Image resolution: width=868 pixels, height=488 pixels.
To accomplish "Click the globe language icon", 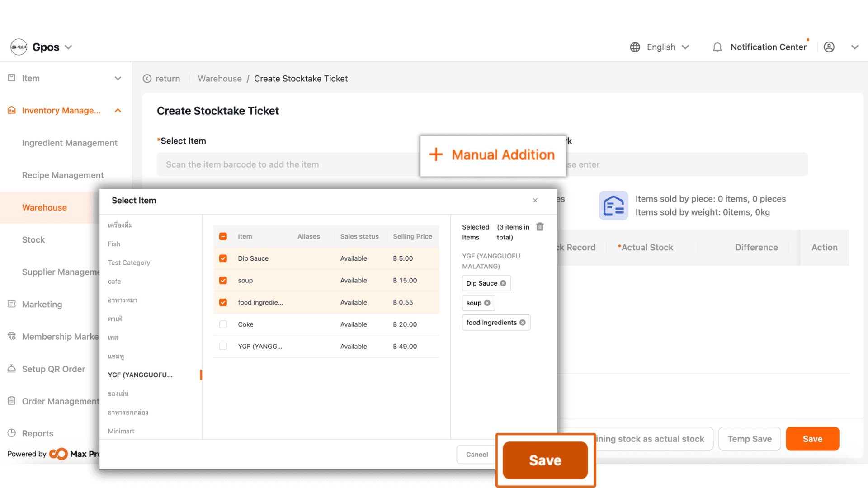I will [635, 47].
